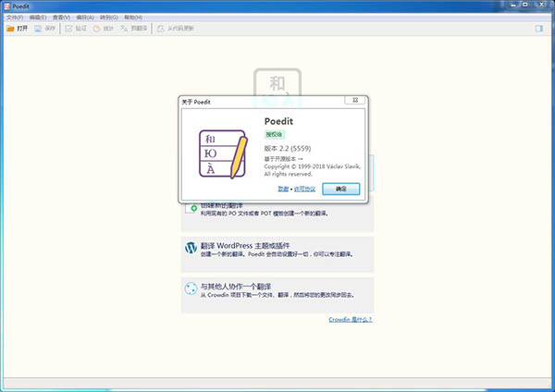Click the Crowdin collaboration icon
The width and height of the screenshot is (555, 392).
tap(191, 289)
